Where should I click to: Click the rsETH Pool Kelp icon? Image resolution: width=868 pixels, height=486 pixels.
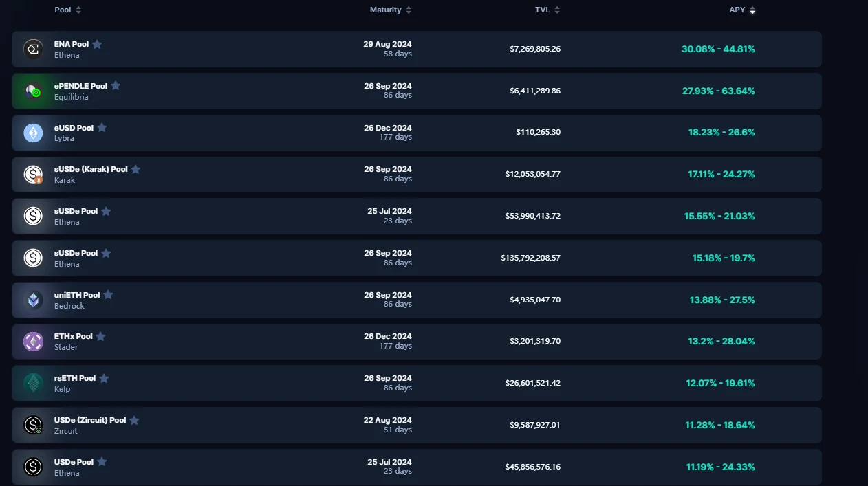click(33, 384)
